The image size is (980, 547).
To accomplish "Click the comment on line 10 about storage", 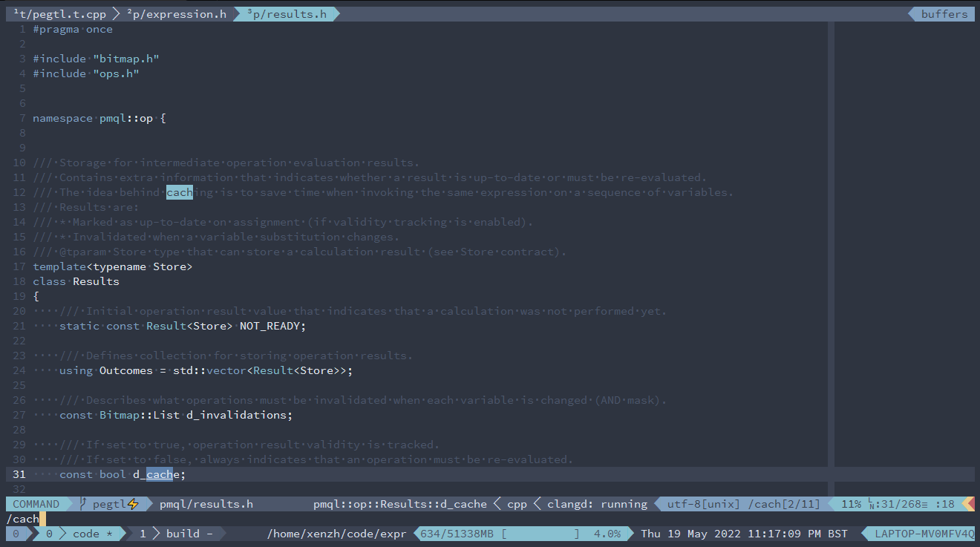I will (x=226, y=163).
